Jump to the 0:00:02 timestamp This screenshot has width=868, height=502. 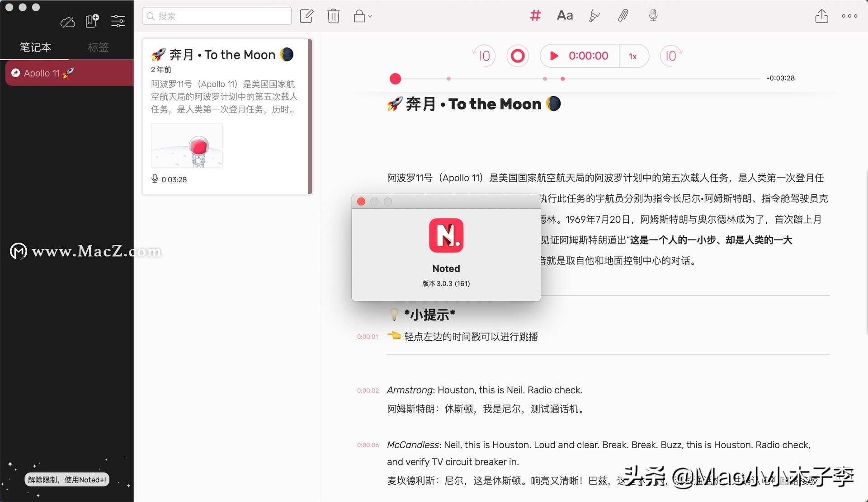(368, 390)
